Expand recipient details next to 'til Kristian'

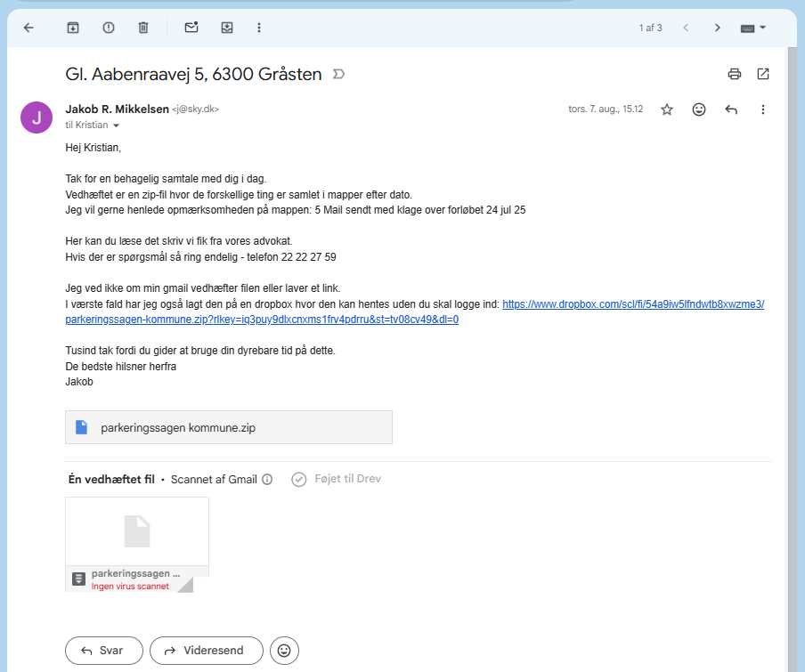click(x=116, y=126)
